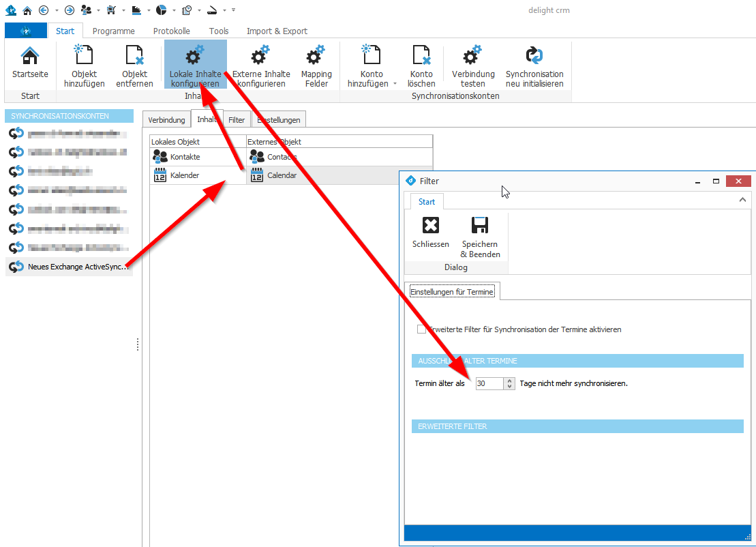Open the Konto hinzufügen dropdown arrow
The image size is (756, 547).
(393, 83)
